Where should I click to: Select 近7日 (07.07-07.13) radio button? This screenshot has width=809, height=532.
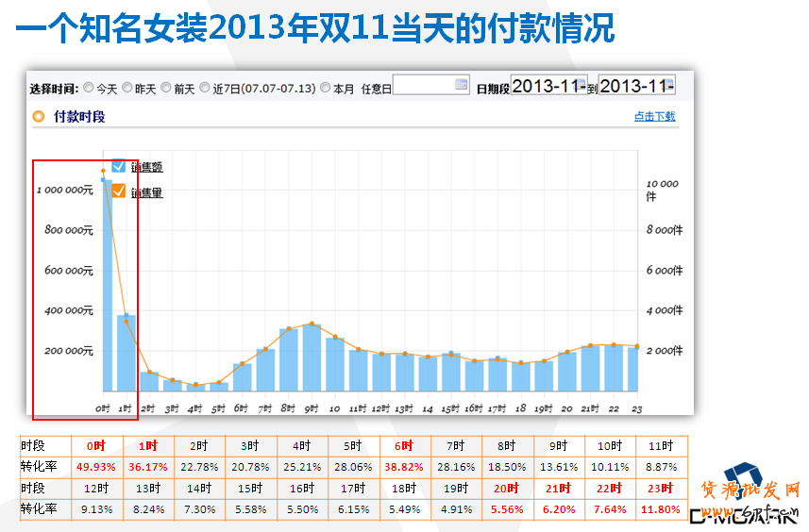[x=205, y=88]
